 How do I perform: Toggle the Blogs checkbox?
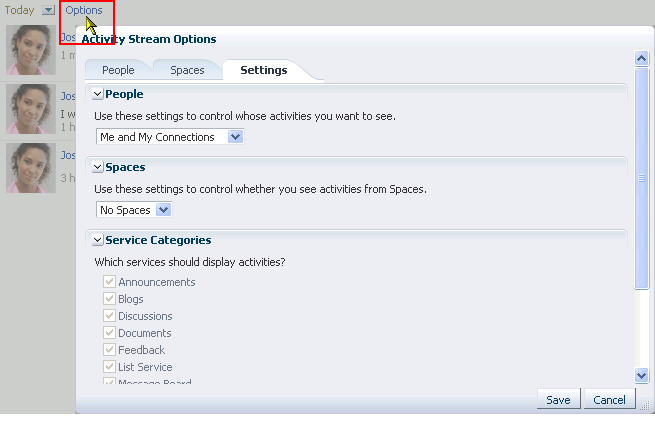(109, 299)
